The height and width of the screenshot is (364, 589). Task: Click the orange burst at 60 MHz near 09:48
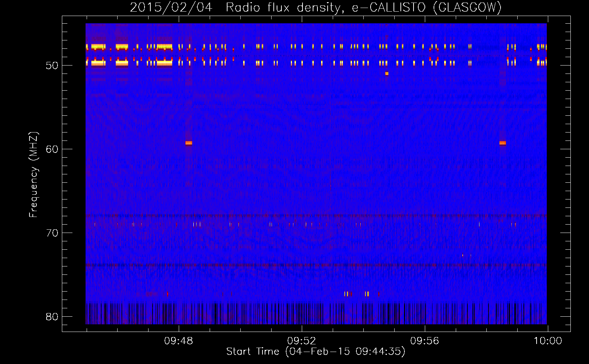point(189,143)
